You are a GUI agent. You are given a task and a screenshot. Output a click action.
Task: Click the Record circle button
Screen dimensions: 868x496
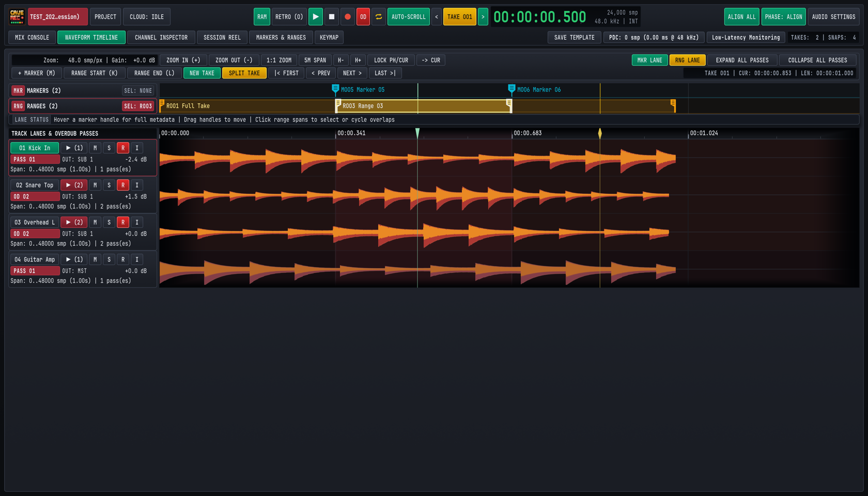pos(348,17)
